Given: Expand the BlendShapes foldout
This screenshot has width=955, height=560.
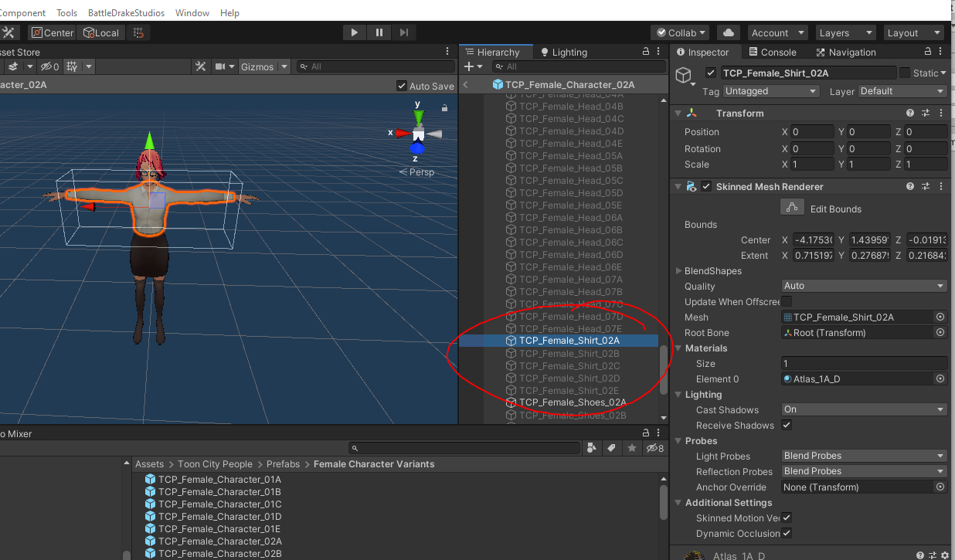Looking at the screenshot, I should click(x=679, y=271).
